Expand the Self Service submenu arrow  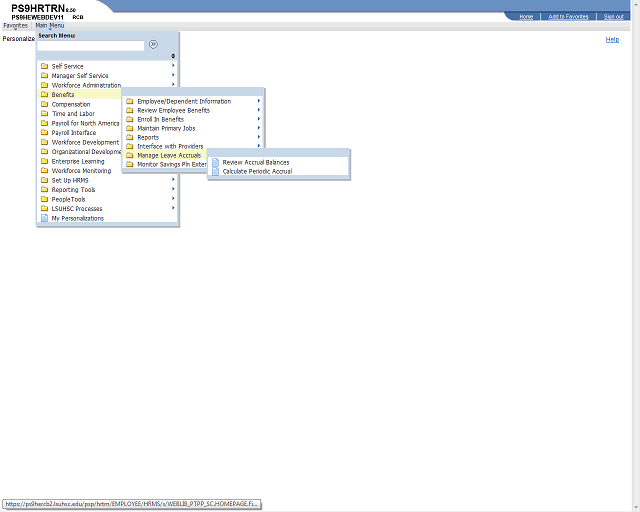click(173, 65)
